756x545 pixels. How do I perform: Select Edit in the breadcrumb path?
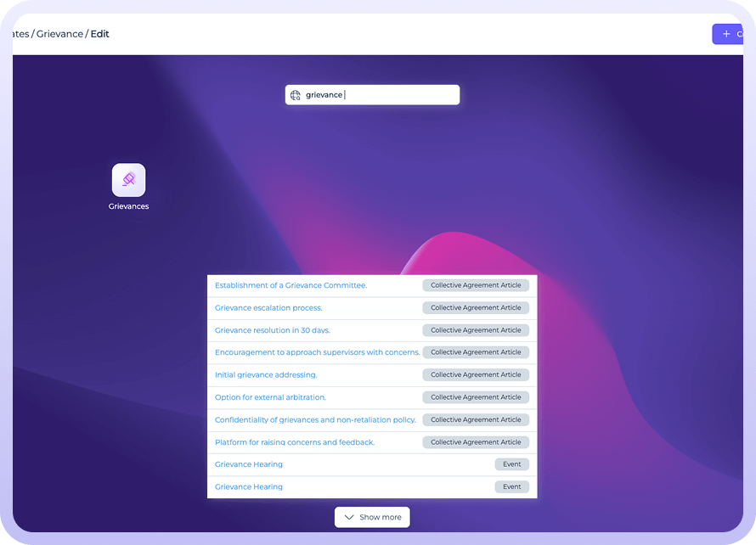[100, 34]
